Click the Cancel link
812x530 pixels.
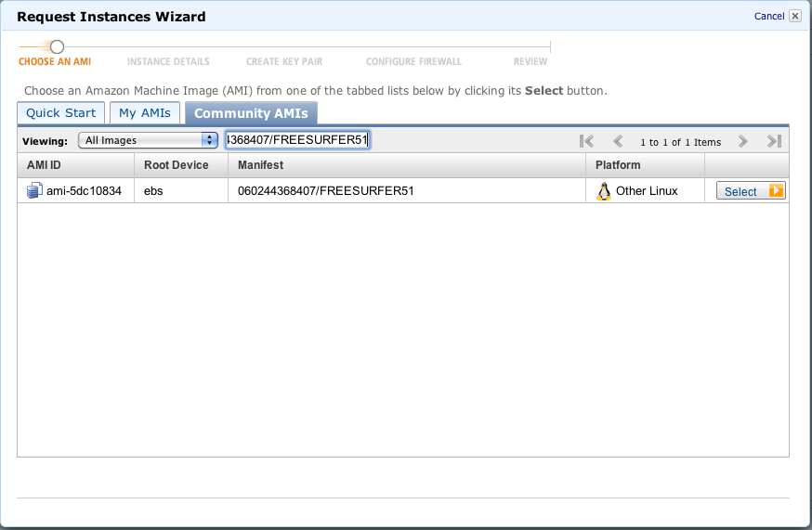768,16
